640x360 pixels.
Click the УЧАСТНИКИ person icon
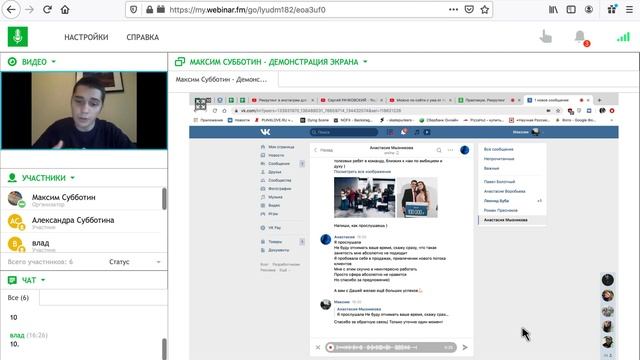[12, 178]
